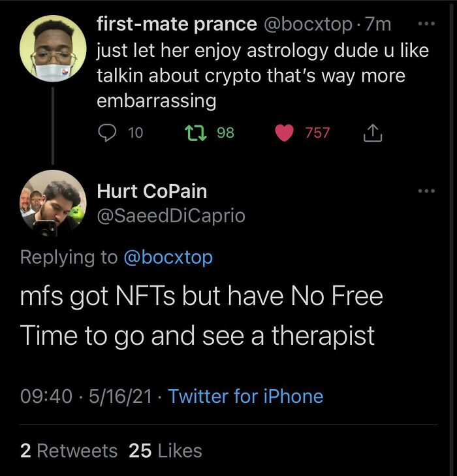Image resolution: width=457 pixels, height=476 pixels.
Task: View the 25 Likes list
Action: (x=166, y=451)
